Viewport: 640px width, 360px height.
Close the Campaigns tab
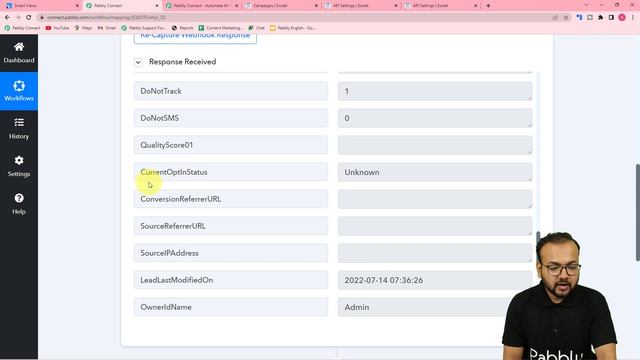(316, 6)
